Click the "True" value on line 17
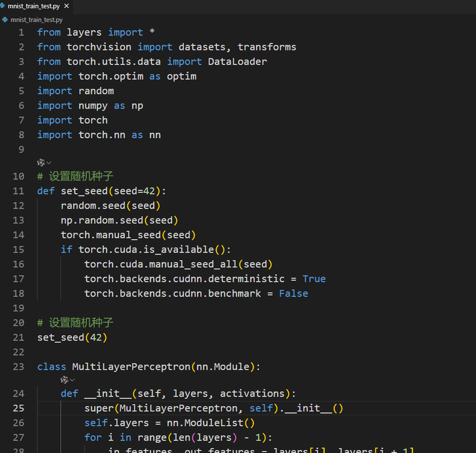 click(x=314, y=279)
